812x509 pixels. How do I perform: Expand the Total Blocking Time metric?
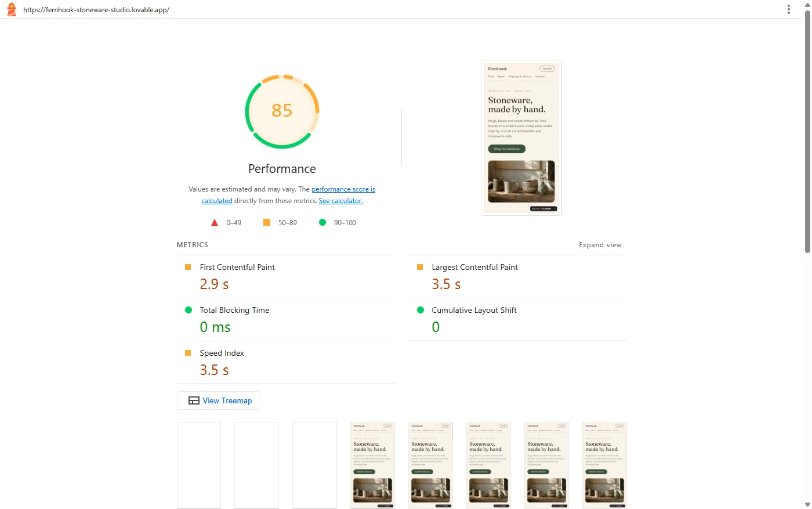286,319
